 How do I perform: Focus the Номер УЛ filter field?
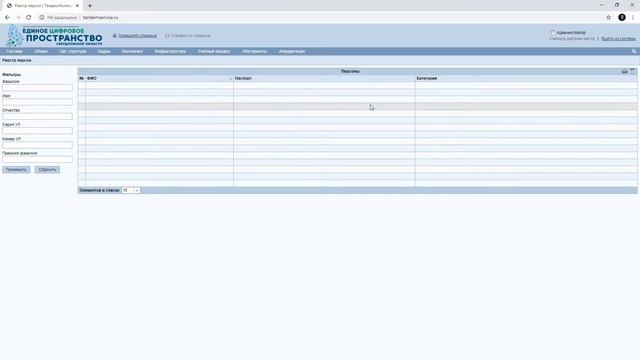37,145
